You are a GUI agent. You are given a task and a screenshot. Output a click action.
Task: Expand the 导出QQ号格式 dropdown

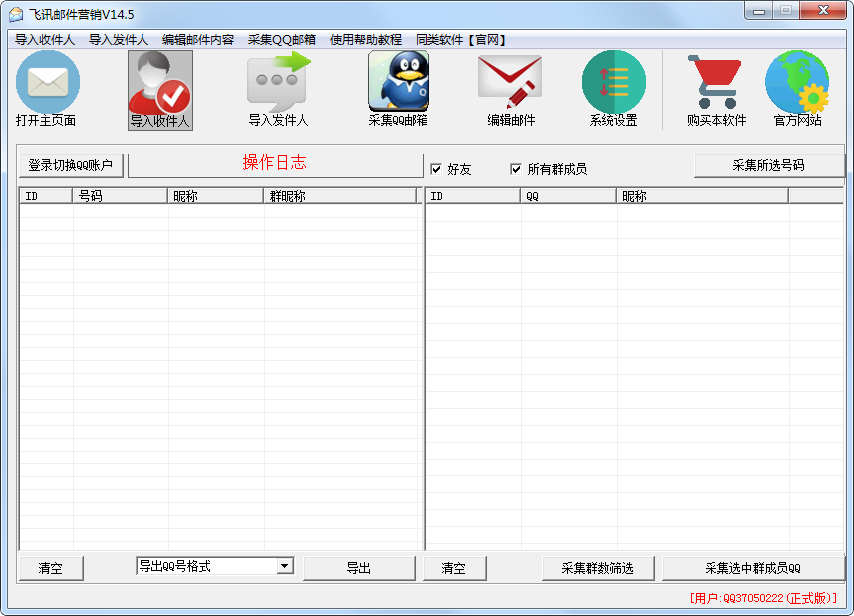285,566
